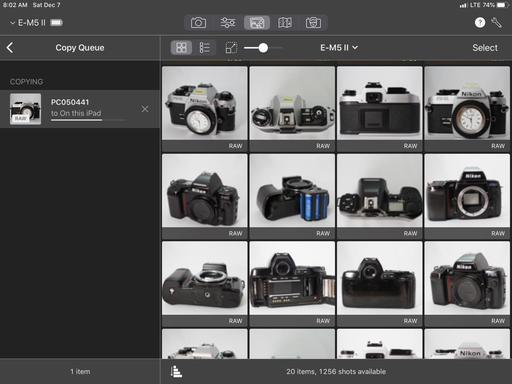Open the remote camera tab in toolbar
The image size is (512, 384).
[313, 23]
